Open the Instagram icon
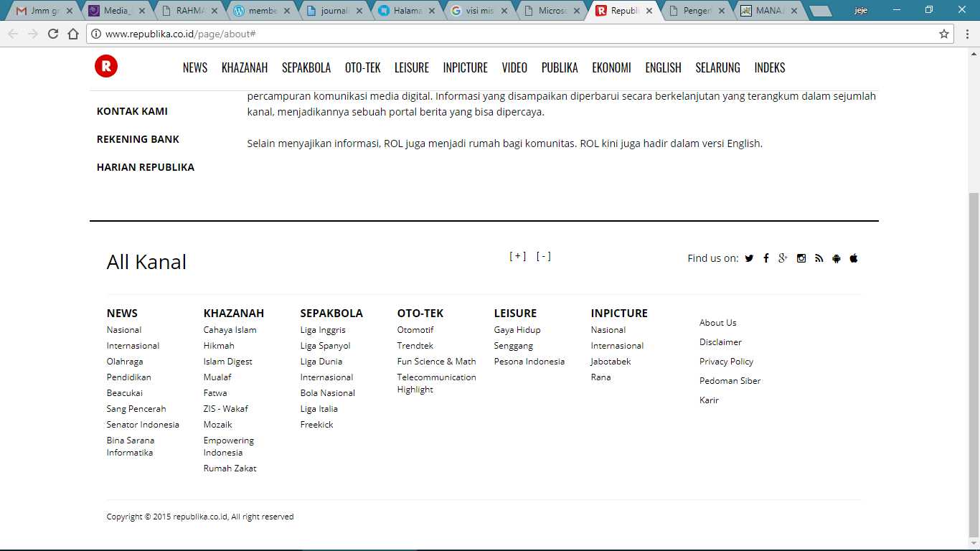 (x=801, y=258)
